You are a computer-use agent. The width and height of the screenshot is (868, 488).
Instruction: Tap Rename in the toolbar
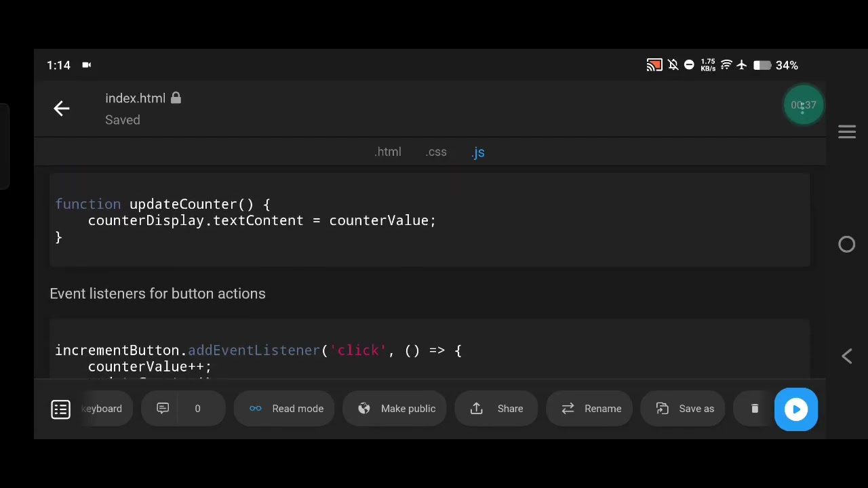point(589,409)
